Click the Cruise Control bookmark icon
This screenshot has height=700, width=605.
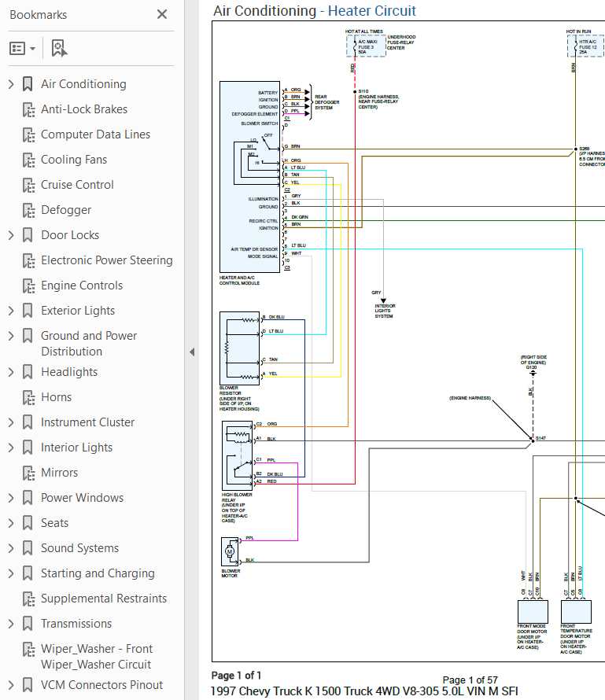[x=28, y=185]
